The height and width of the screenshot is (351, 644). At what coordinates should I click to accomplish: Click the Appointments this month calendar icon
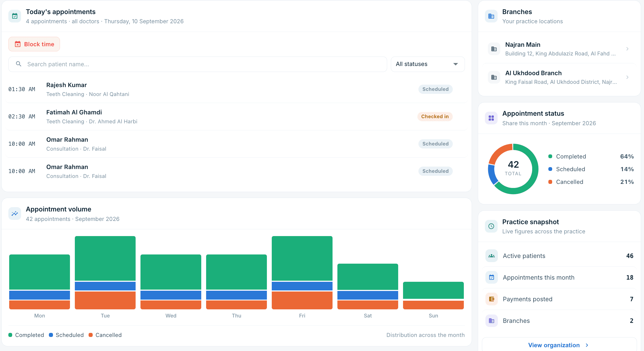pos(492,277)
